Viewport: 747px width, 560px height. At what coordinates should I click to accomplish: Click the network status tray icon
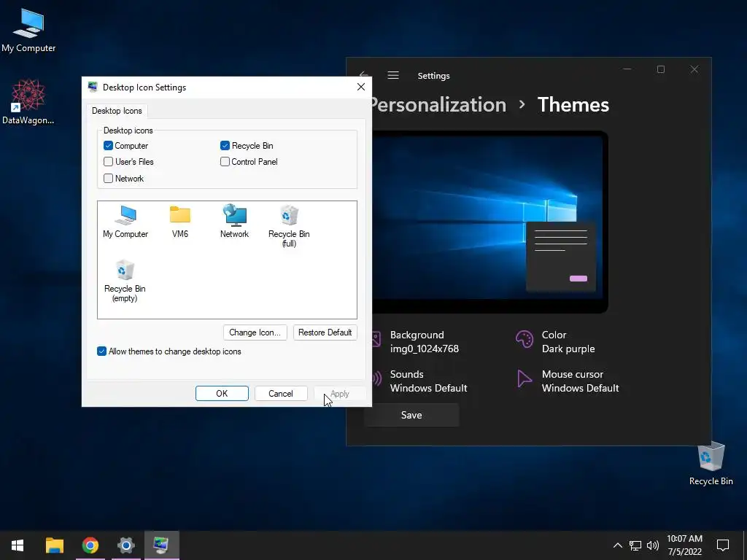(635, 545)
